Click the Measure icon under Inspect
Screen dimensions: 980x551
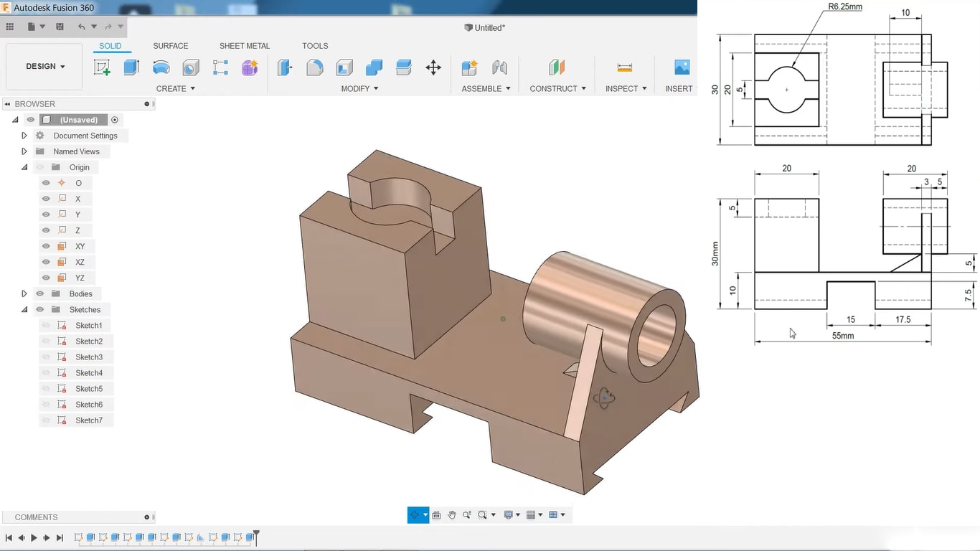[x=624, y=67]
